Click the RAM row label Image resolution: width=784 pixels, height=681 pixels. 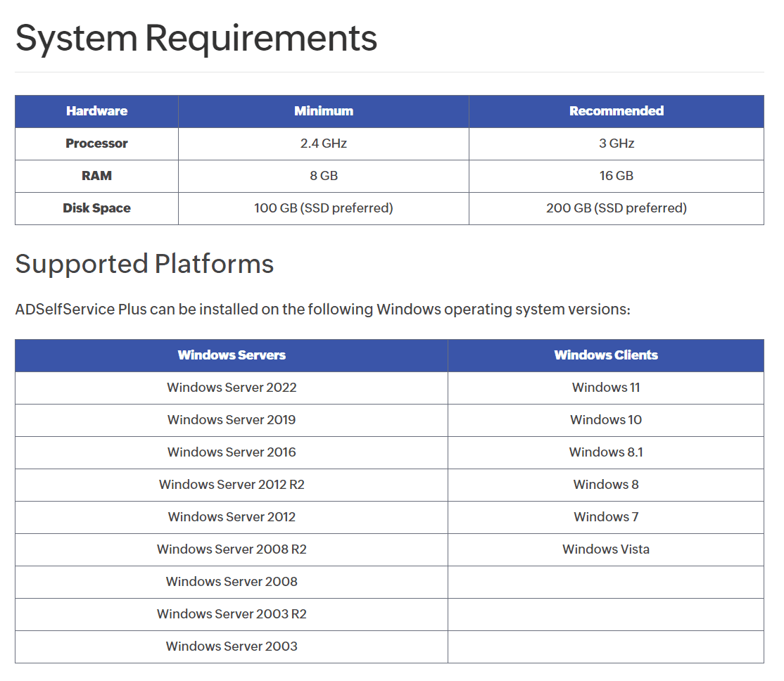[96, 176]
